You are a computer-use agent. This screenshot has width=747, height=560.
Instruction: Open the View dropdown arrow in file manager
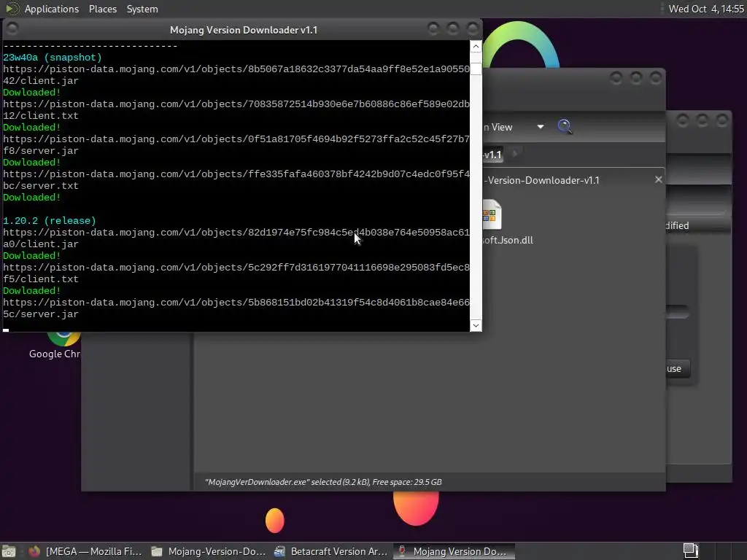pos(541,127)
